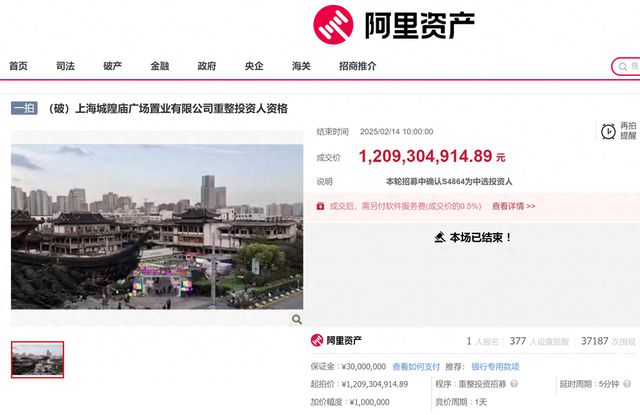Image resolution: width=640 pixels, height=415 pixels.
Task: Click the 一拍 badge beside title
Action: coord(24,108)
